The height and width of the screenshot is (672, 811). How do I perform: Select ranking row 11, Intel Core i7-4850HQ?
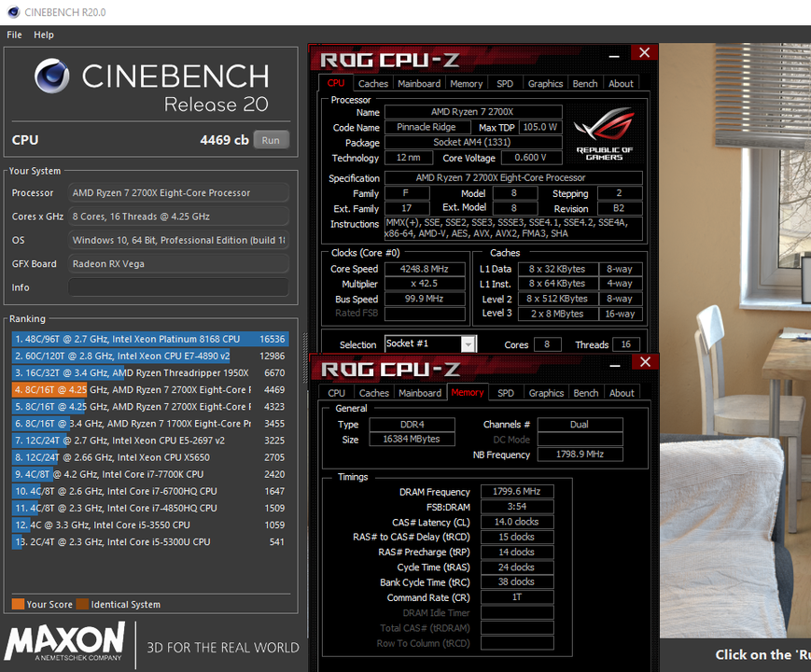point(150,508)
